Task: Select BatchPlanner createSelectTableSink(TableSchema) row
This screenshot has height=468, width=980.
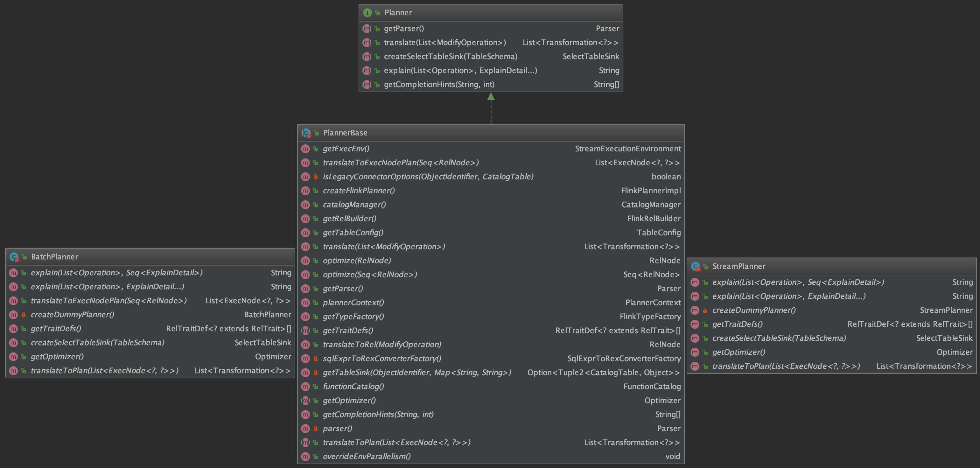Action: coord(150,342)
